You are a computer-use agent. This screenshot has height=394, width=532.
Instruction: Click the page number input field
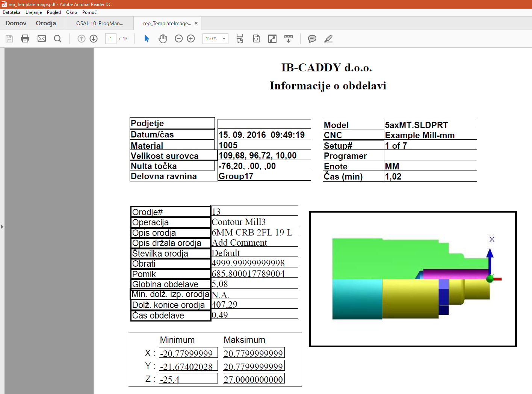(x=111, y=39)
